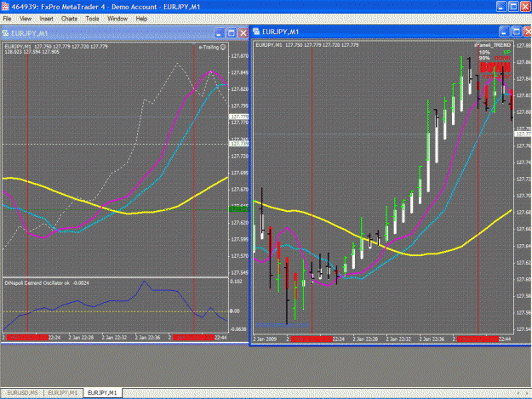The image size is (532, 399).
Task: Click the 0.102 oscillator scale value
Action: 236,282
